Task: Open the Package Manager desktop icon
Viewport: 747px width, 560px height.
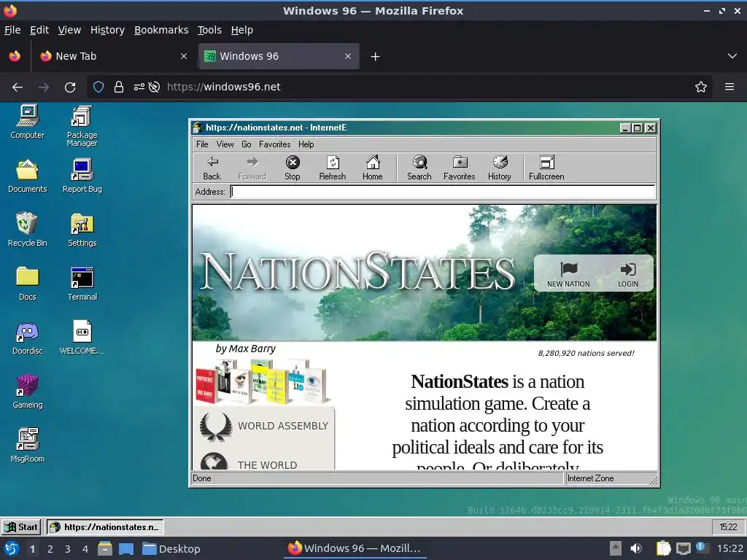Action: click(82, 125)
